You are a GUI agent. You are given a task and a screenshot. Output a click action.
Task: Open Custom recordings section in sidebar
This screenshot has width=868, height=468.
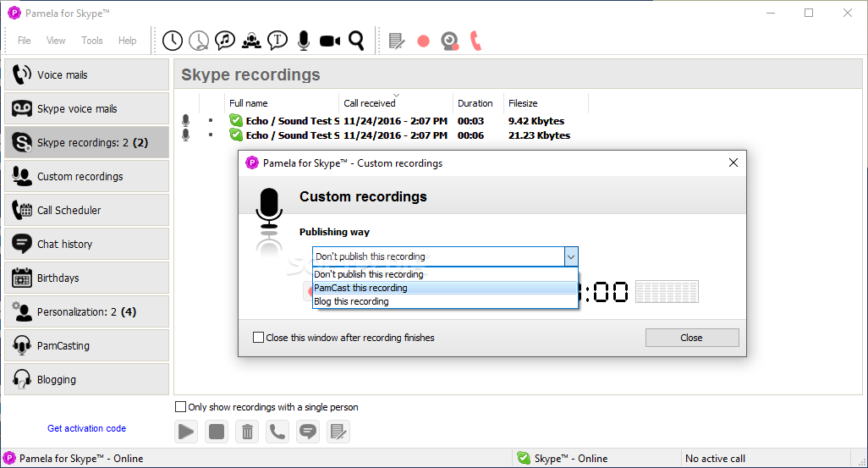click(87, 176)
